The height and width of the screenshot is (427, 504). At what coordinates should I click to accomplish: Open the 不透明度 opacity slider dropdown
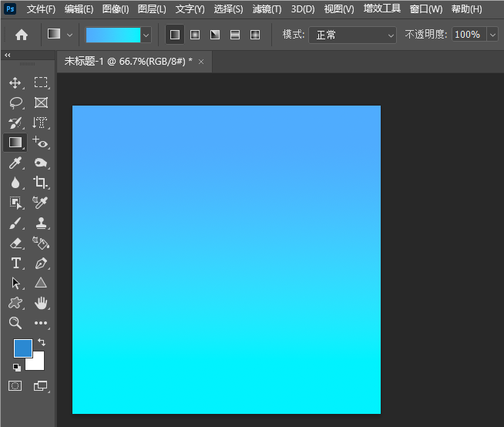(492, 35)
